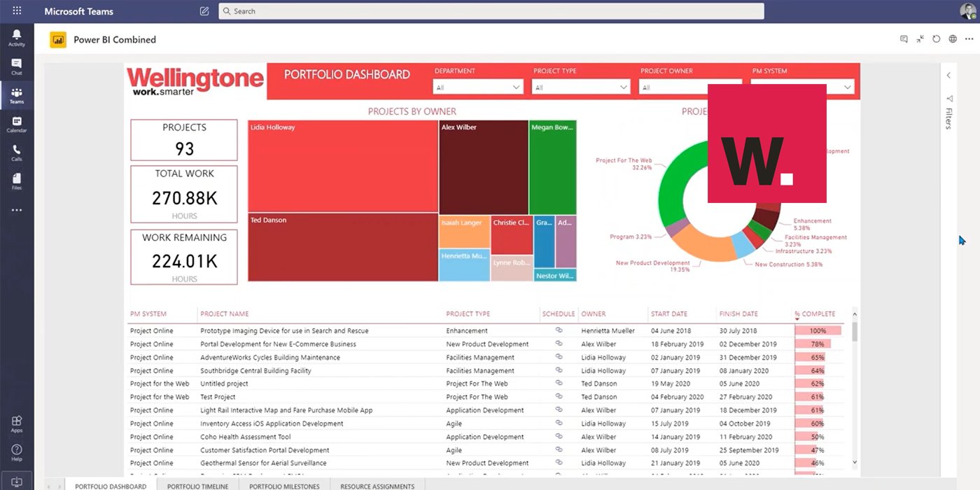Select Henrietta Mueller treemap block
980x490 pixels.
(x=465, y=265)
